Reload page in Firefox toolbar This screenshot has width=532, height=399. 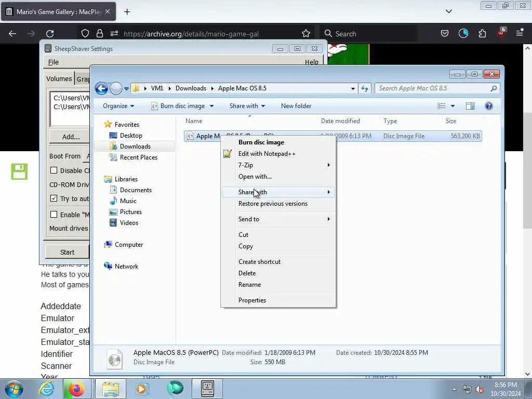click(50, 34)
